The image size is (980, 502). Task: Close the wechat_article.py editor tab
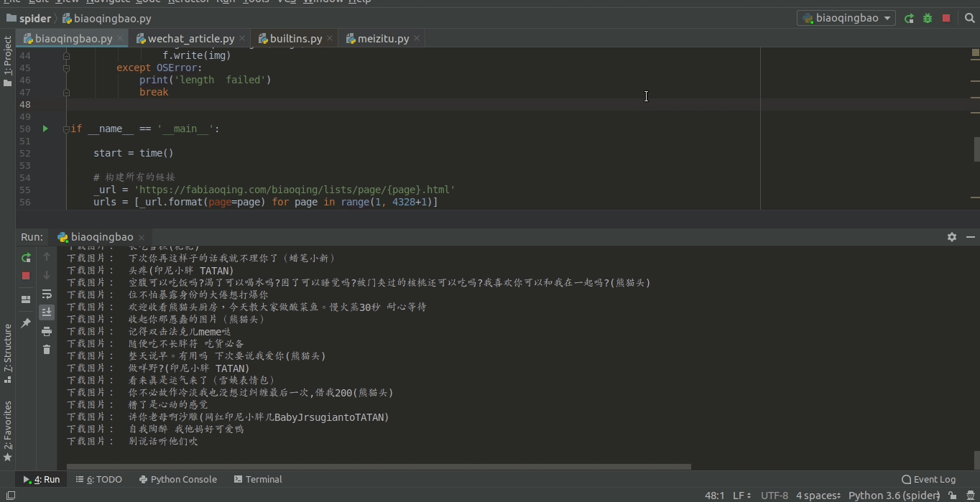coord(242,39)
